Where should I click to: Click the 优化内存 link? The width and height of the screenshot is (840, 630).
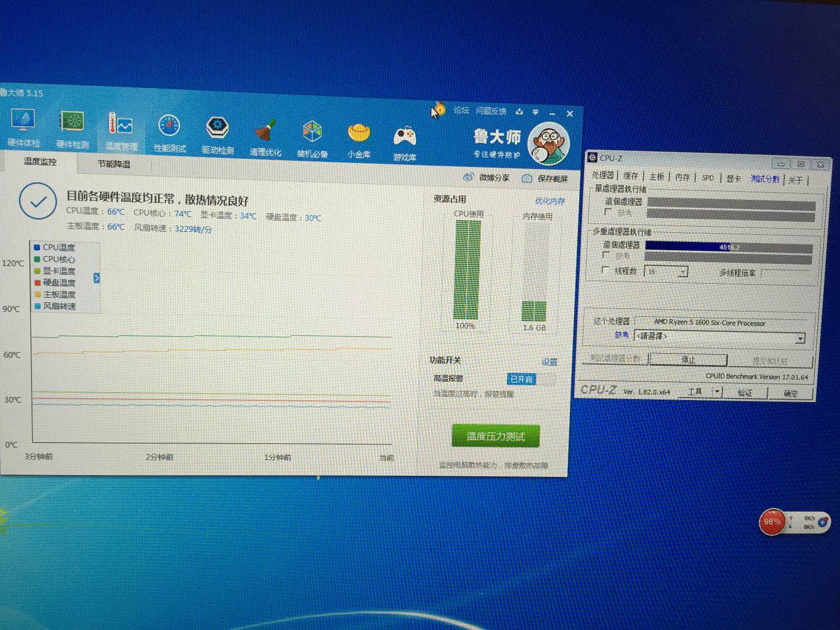[550, 201]
